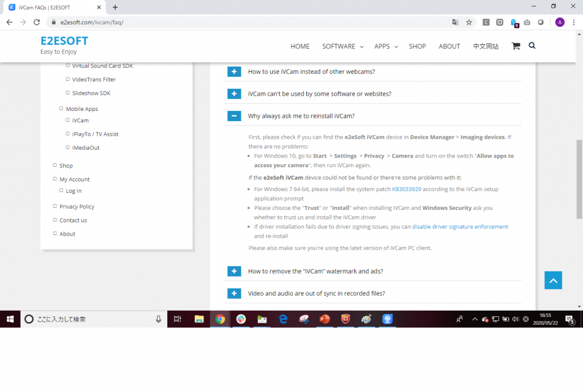Open PowerPoint from the taskbar

tap(325, 319)
